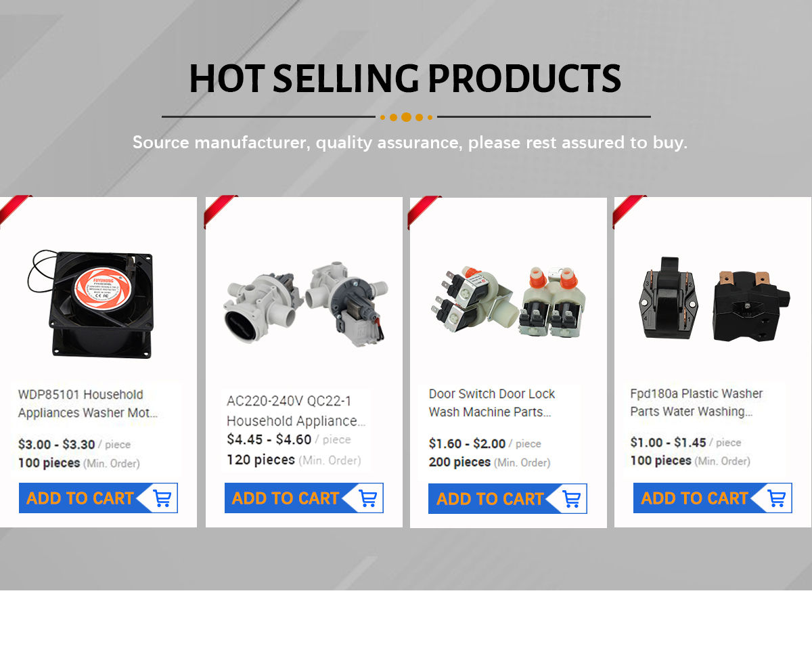
Task: Open AC220-240V QC22-1 Household Appliance title link
Action: (296, 411)
